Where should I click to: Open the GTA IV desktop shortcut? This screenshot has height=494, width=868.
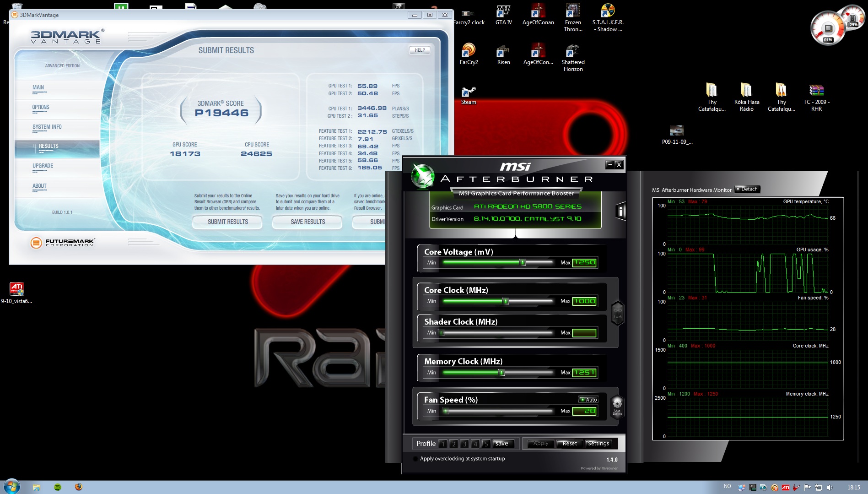click(503, 14)
